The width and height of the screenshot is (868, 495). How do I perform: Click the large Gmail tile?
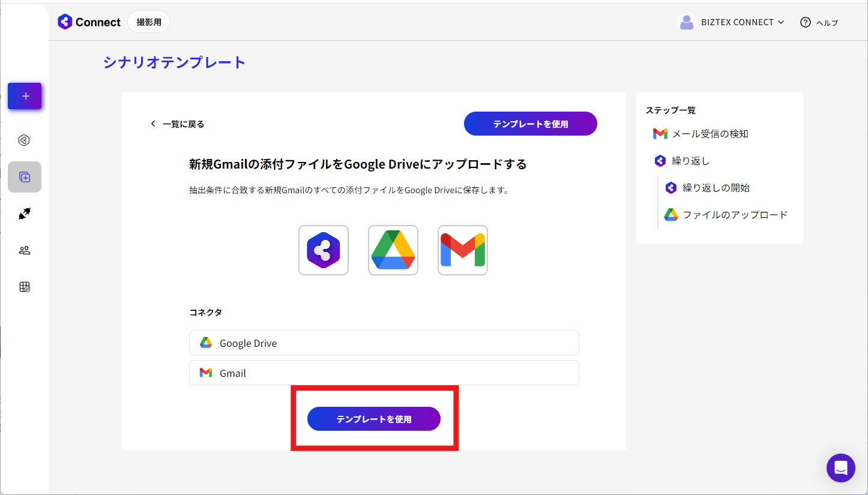pyautogui.click(x=463, y=250)
